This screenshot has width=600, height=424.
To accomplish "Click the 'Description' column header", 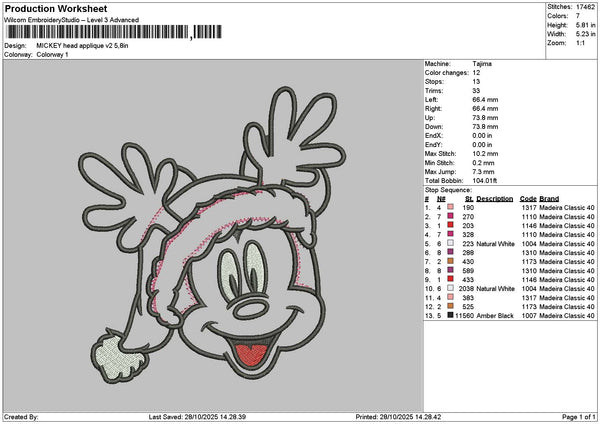I will pyautogui.click(x=494, y=199).
